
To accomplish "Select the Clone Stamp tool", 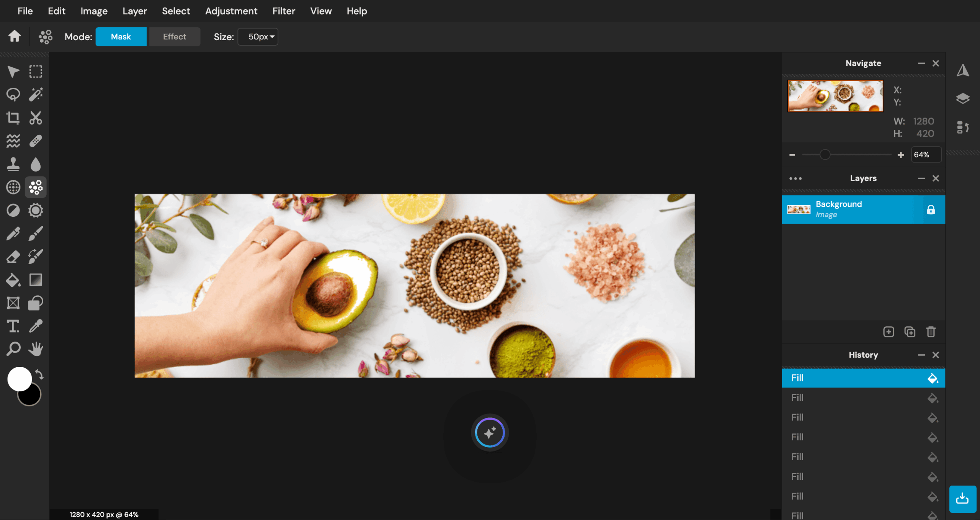I will (13, 164).
